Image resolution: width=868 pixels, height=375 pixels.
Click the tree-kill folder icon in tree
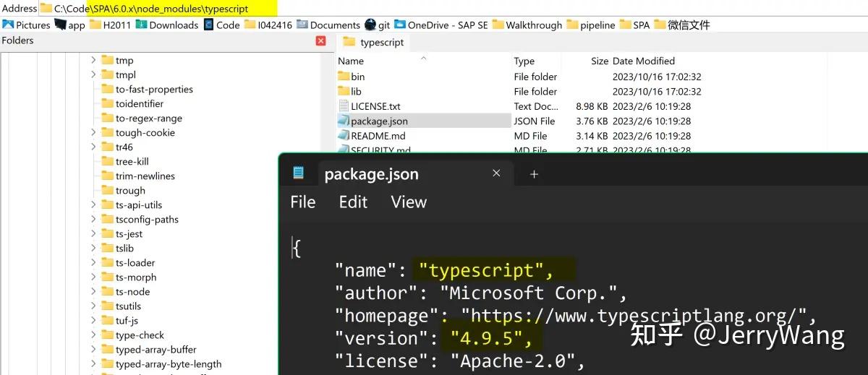pyautogui.click(x=108, y=162)
